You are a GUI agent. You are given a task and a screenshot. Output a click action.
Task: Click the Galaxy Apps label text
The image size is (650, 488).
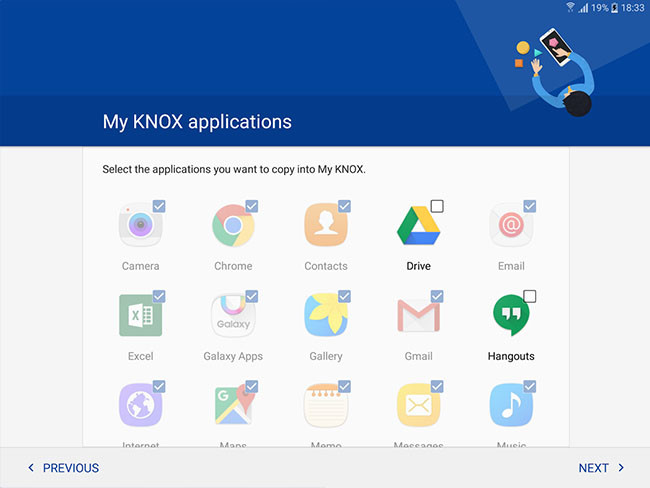(233, 357)
